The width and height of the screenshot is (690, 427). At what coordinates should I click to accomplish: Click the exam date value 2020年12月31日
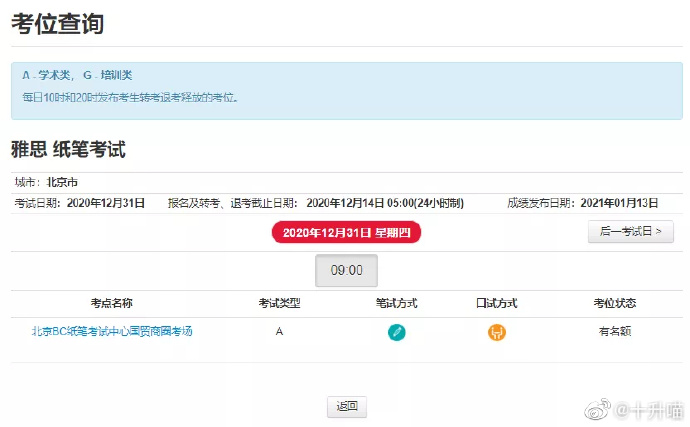click(x=106, y=203)
